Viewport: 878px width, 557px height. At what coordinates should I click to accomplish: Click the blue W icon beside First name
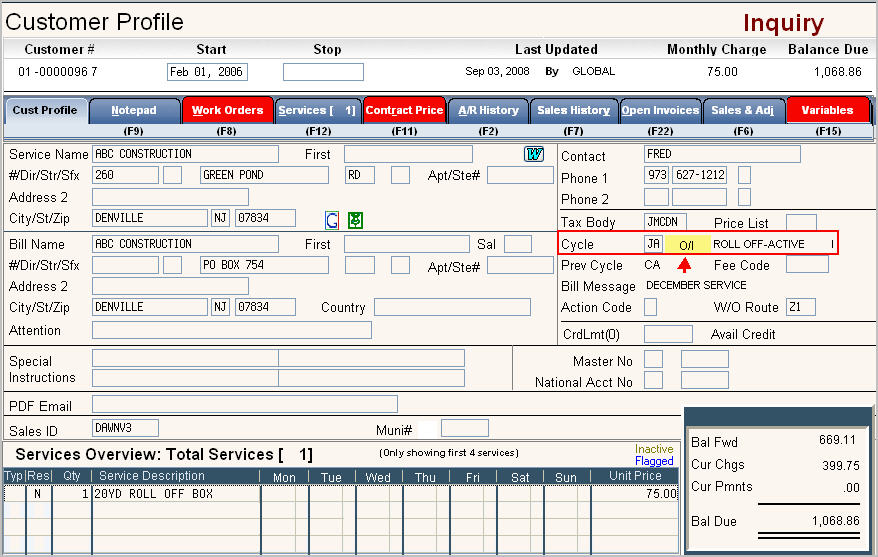tap(534, 154)
